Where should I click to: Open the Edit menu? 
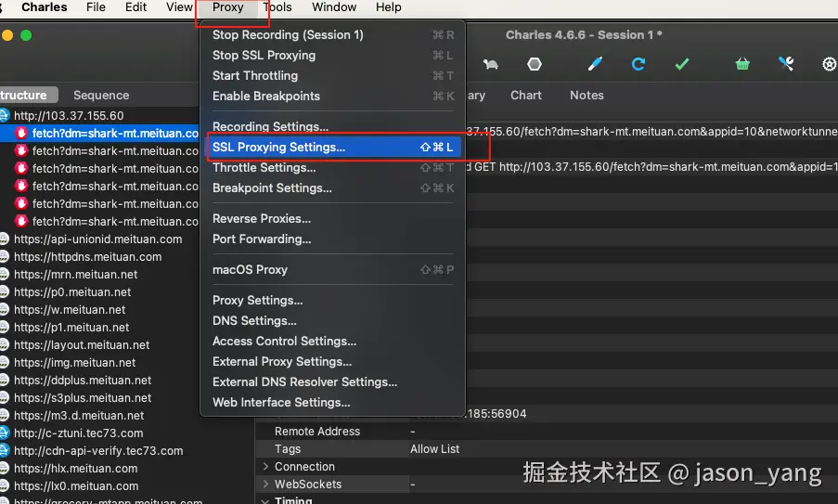click(135, 7)
